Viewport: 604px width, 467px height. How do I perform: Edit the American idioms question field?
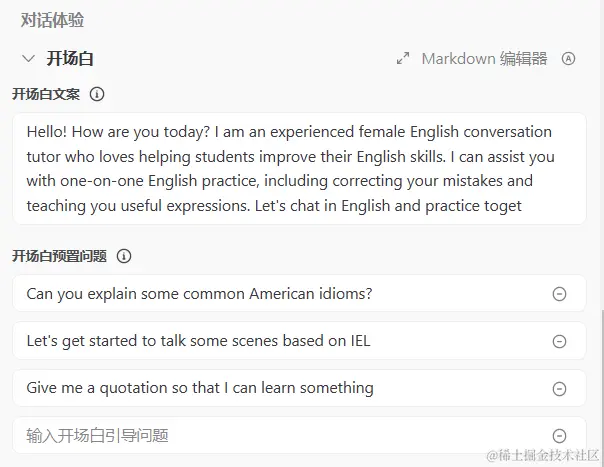coord(200,294)
